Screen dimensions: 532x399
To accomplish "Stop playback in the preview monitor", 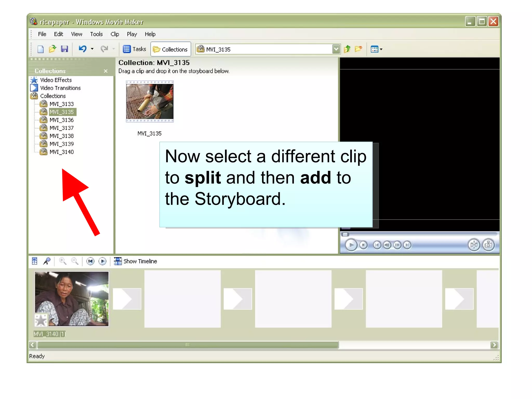I will click(x=363, y=245).
